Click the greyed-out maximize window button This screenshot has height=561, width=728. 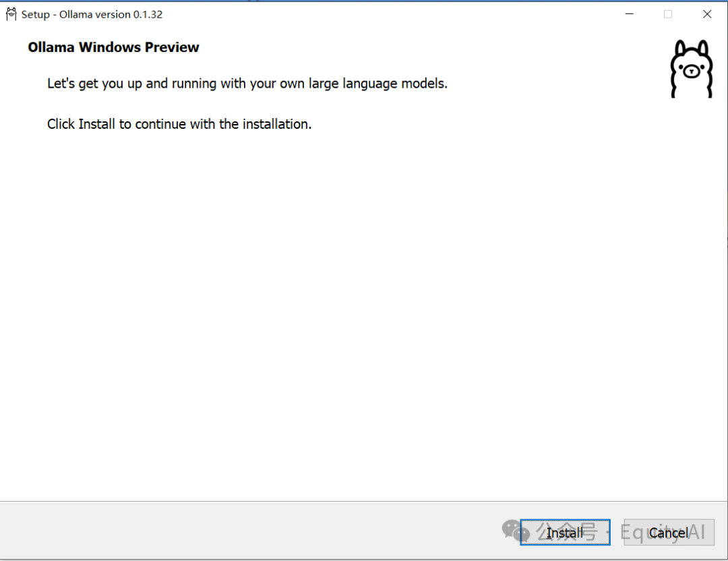click(668, 14)
